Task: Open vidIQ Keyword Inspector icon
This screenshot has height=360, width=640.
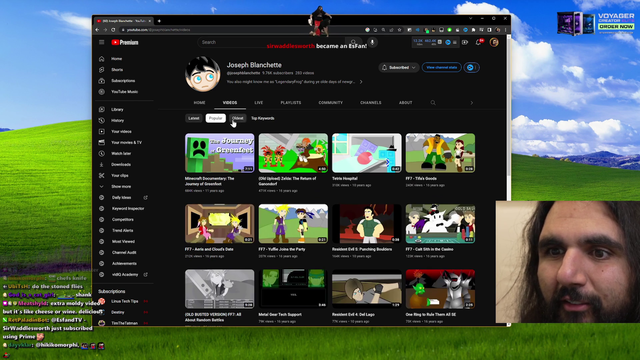Action: pyautogui.click(x=102, y=209)
